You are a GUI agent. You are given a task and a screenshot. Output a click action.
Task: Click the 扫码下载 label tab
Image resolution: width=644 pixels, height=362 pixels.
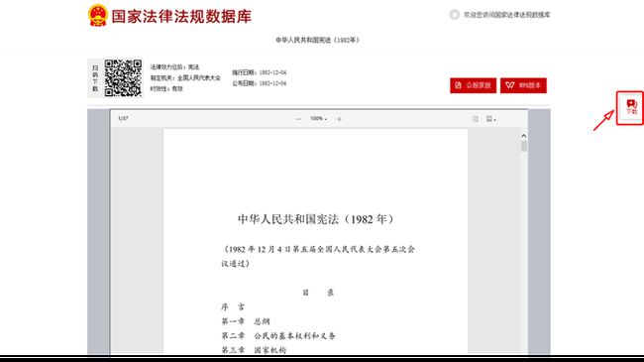pos(95,78)
